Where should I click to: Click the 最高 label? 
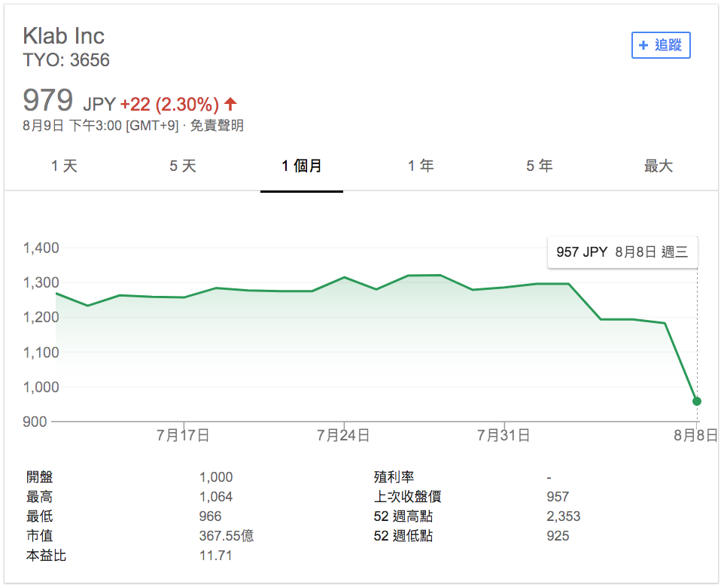pos(40,497)
